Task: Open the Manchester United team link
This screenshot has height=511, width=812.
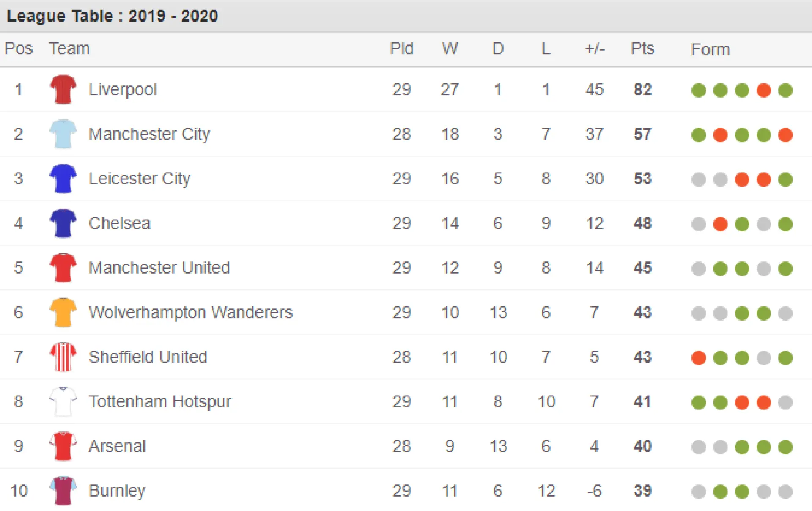Action: pyautogui.click(x=159, y=268)
